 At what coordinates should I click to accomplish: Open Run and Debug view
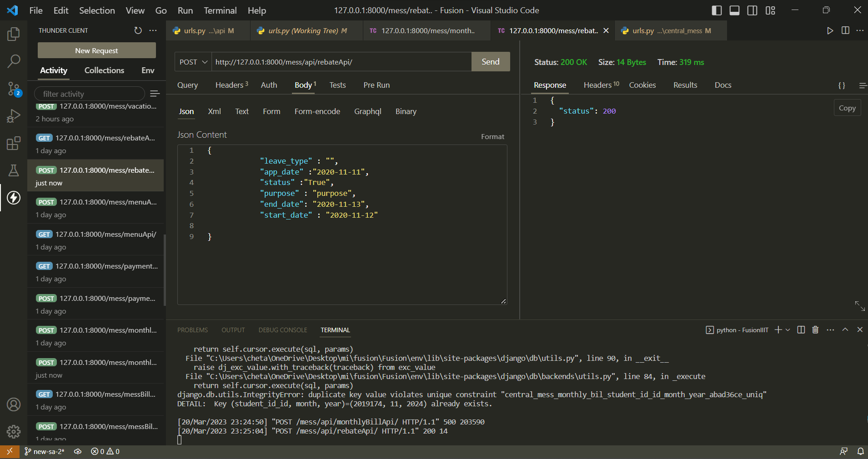[14, 116]
